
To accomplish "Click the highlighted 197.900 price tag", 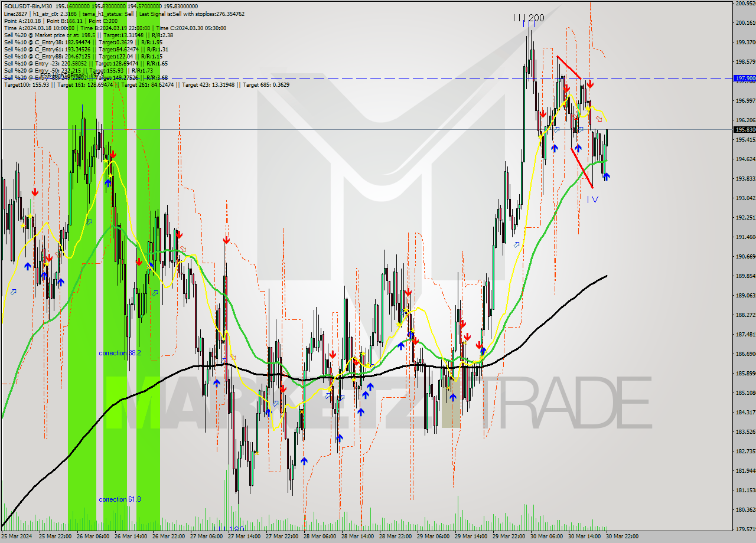I will coord(744,78).
